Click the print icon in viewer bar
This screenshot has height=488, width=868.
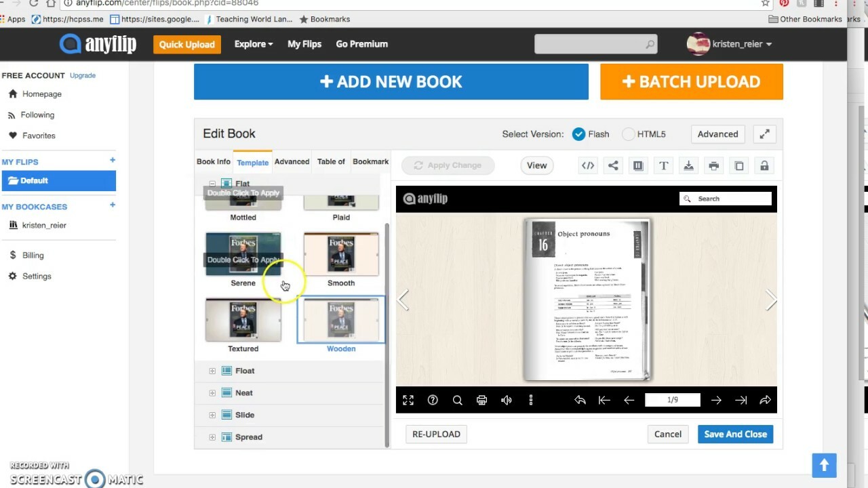(x=481, y=401)
